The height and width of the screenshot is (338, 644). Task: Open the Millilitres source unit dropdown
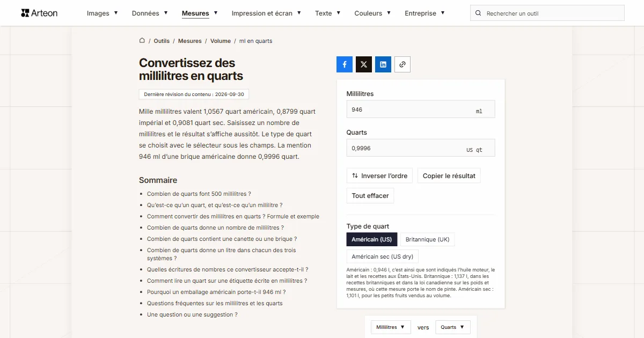[x=391, y=327]
